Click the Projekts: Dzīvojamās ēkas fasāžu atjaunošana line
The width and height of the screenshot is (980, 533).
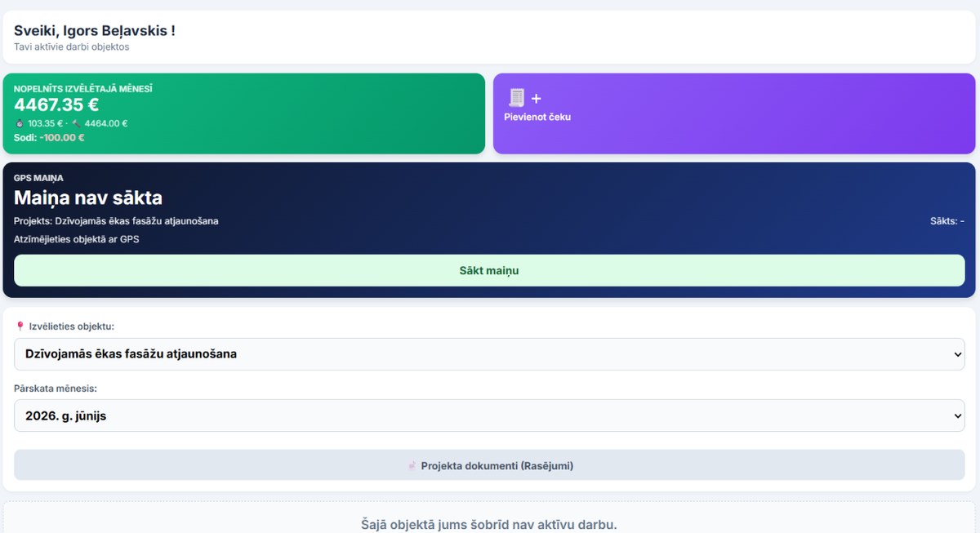(116, 221)
